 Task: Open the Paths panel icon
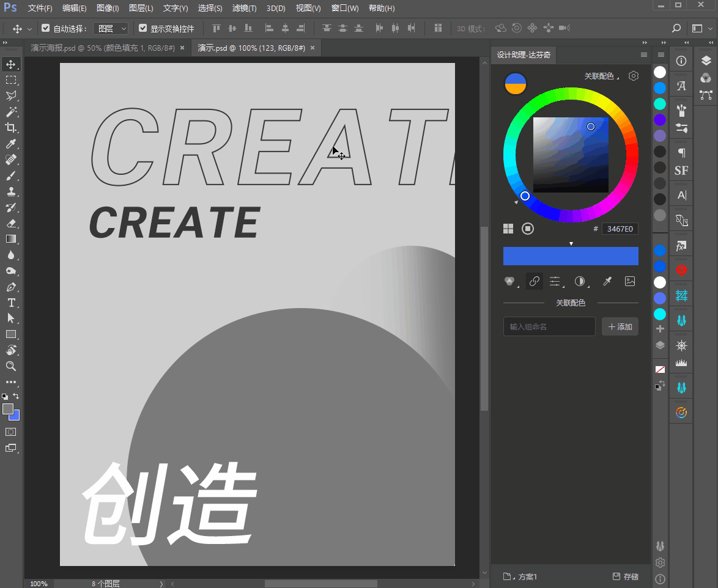tap(706, 95)
